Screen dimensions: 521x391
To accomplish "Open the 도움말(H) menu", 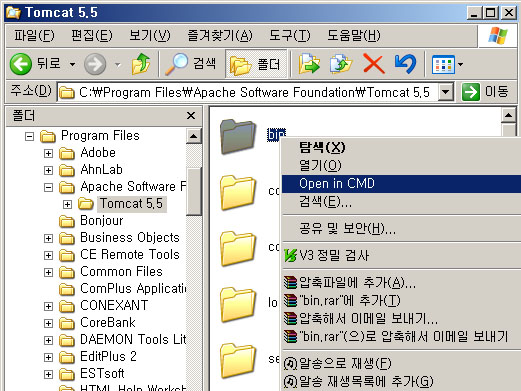I will 353,35.
